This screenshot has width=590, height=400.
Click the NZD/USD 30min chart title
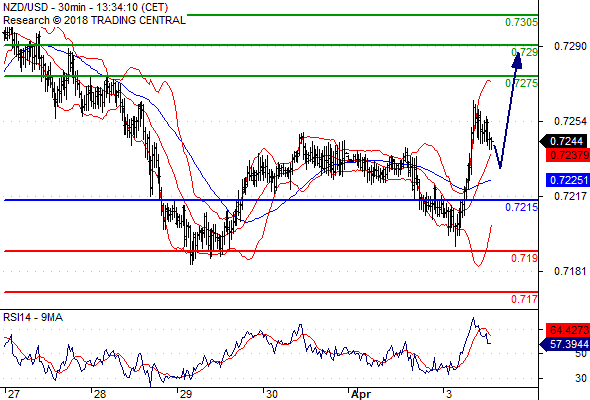tap(85, 7)
